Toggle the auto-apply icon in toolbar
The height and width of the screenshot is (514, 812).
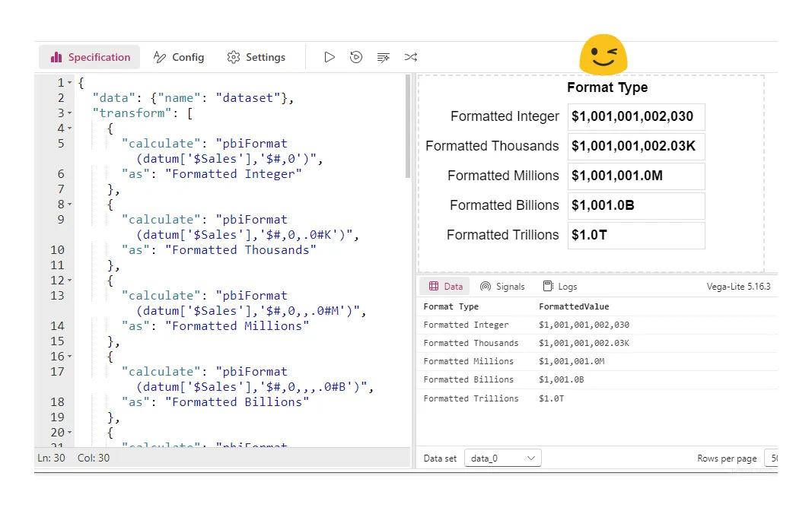[356, 57]
